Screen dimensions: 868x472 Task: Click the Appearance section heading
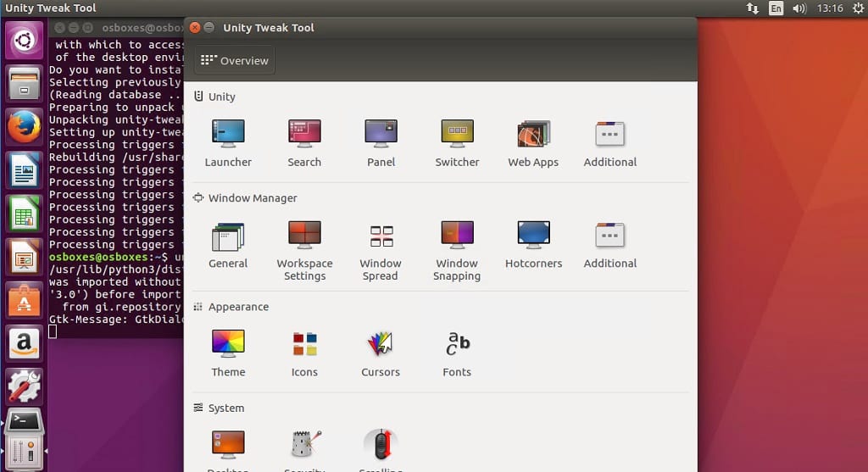[x=238, y=307]
